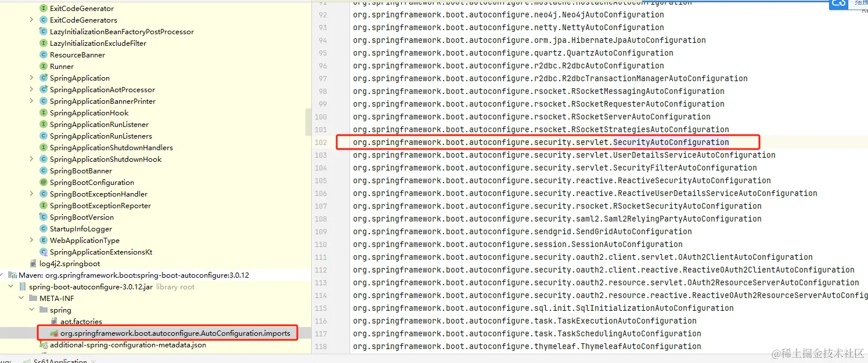This screenshot has width=868, height=363.
Task: Expand the SpringApplicationAotProcessor node
Action: pyautogui.click(x=31, y=90)
